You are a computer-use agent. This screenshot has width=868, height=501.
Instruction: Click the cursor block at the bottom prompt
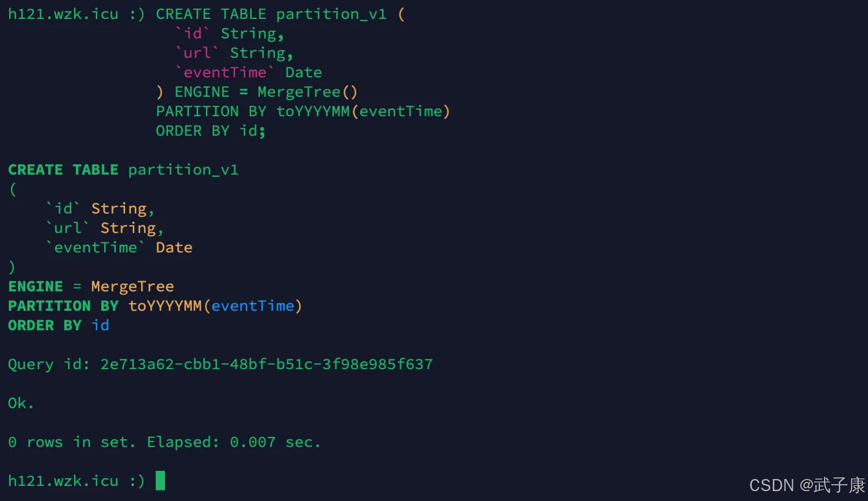(160, 481)
